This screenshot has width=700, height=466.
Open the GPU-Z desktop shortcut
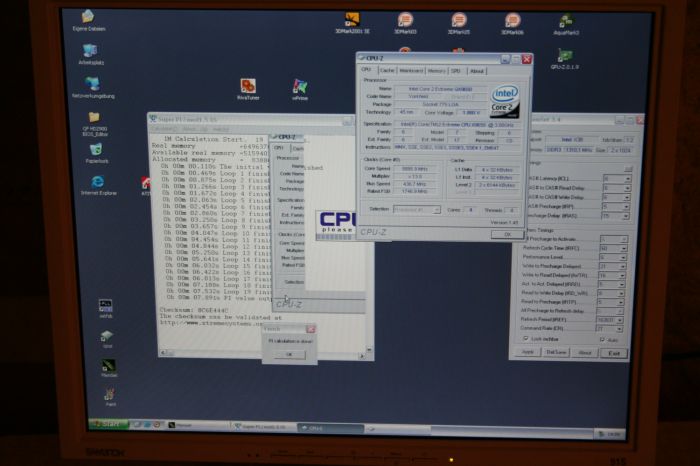coord(564,57)
